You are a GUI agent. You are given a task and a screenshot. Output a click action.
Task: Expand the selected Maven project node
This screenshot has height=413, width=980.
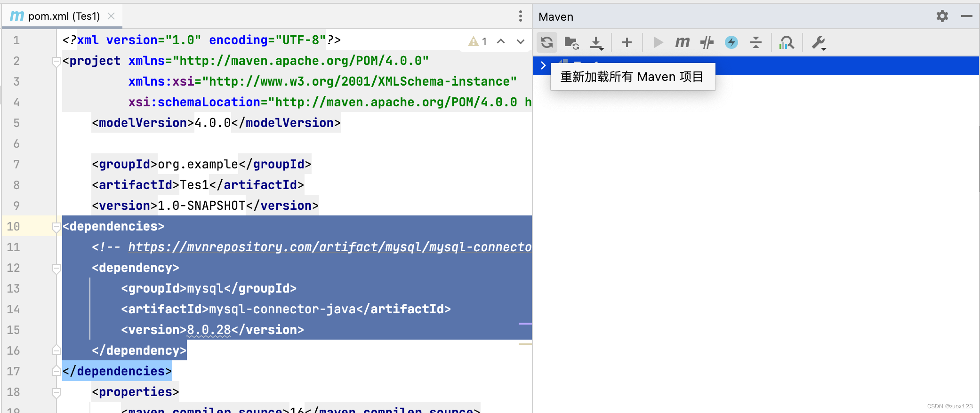click(543, 65)
